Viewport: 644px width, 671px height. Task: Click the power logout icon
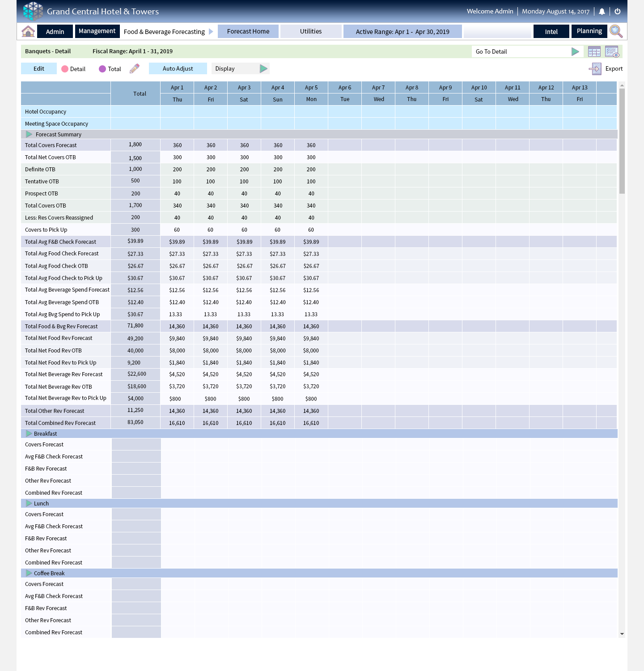coord(618,12)
